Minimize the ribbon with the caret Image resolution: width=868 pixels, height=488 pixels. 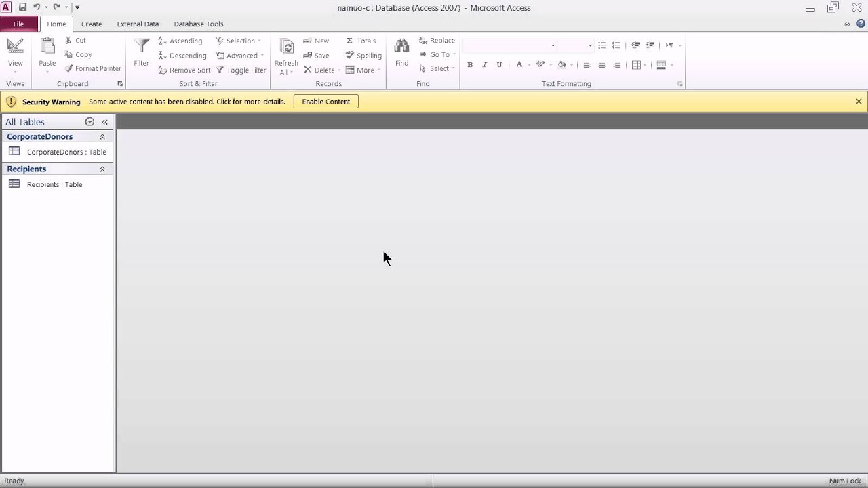[847, 24]
